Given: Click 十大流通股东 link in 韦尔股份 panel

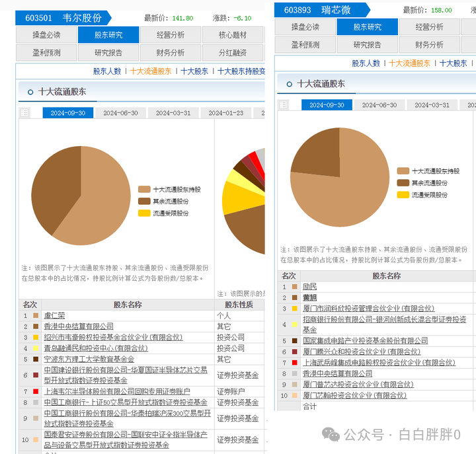Looking at the screenshot, I should point(151,71).
